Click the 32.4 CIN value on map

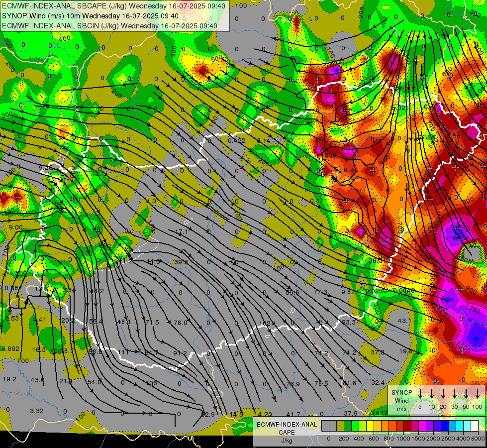378,382
